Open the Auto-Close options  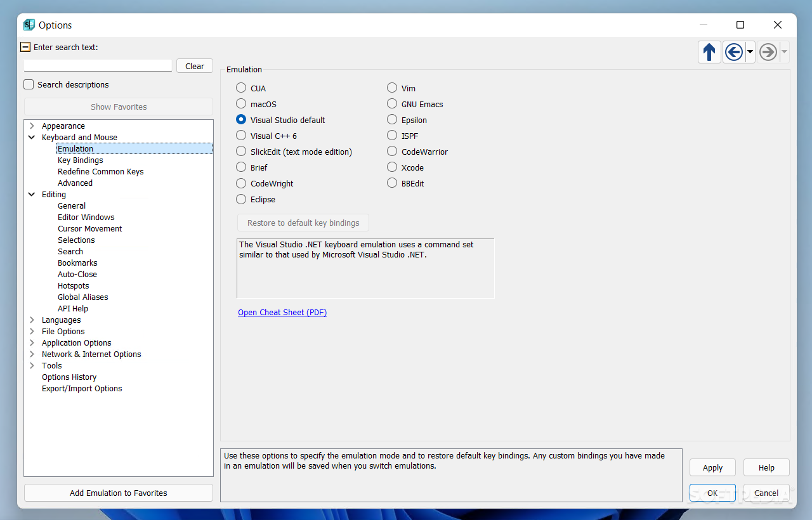click(77, 275)
